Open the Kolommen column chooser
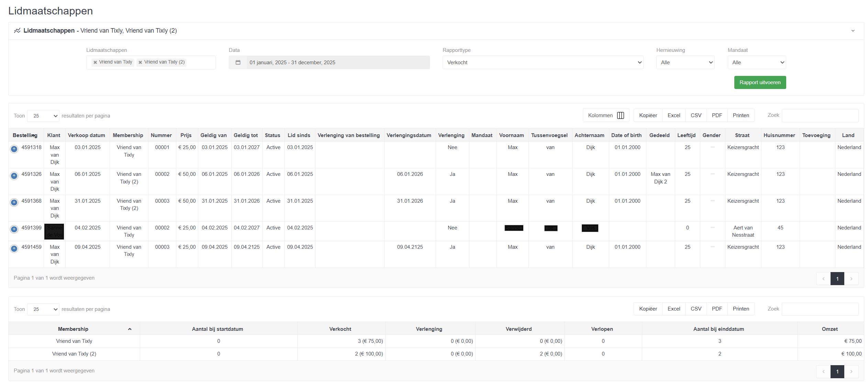 point(606,115)
